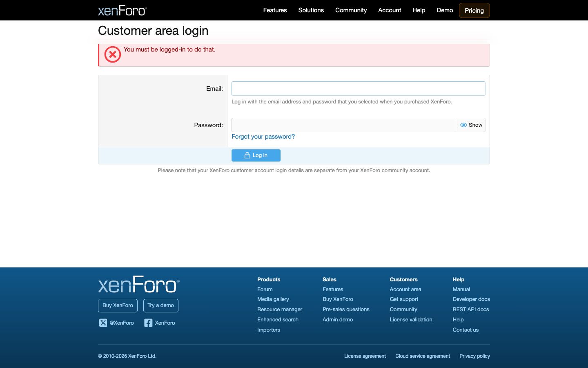Open the Features link under Sales
This screenshot has height=368, width=588.
pos(333,289)
